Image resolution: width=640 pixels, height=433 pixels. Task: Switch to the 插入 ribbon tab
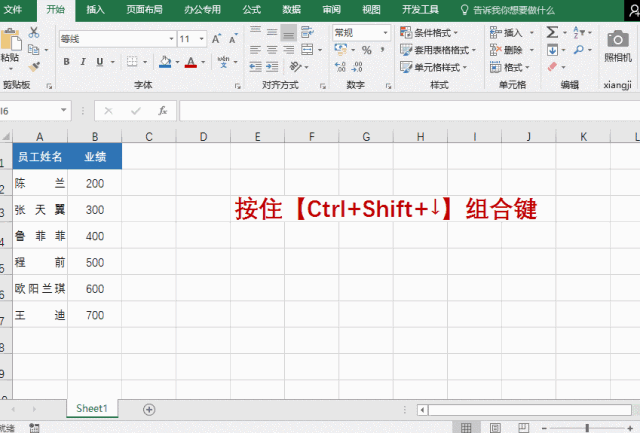coord(95,9)
